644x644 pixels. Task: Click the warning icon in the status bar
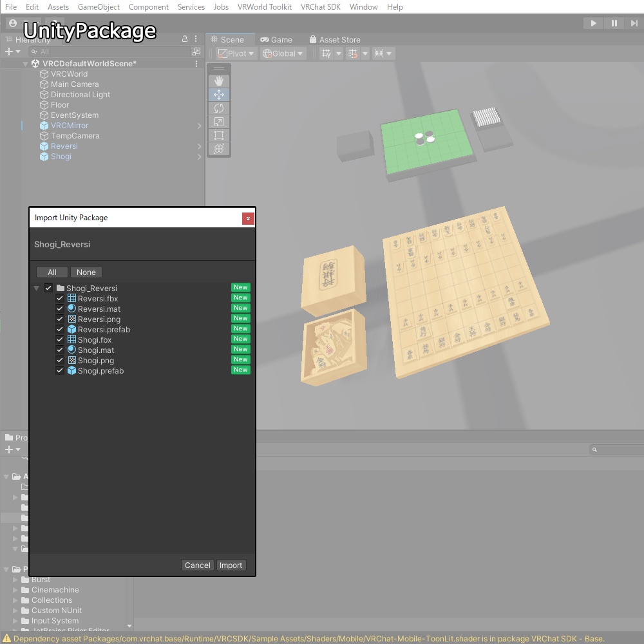(x=6, y=638)
